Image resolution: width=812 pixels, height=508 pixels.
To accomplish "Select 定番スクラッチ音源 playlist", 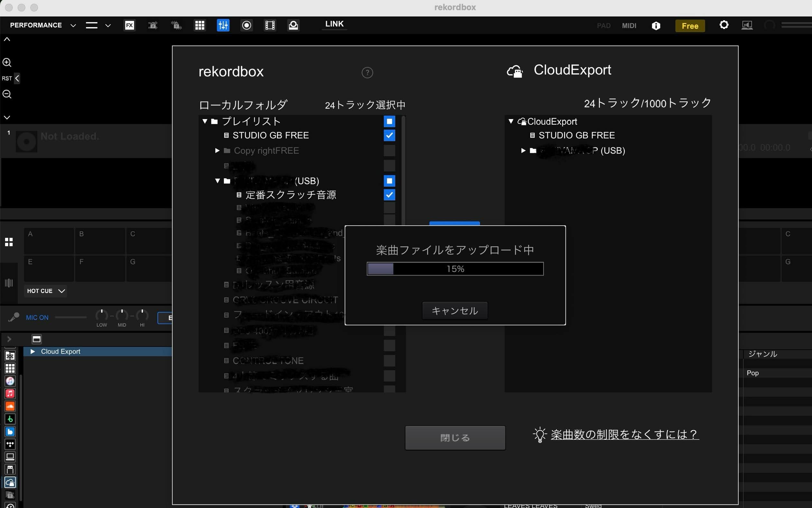I will (x=291, y=195).
